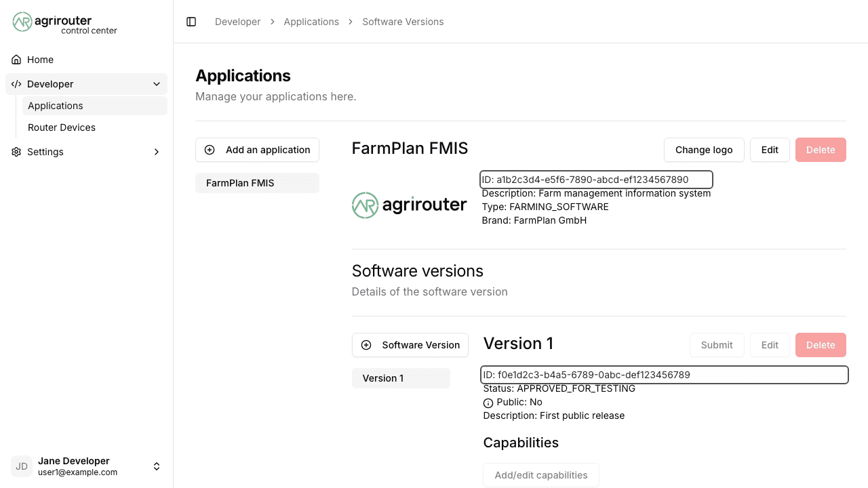Select FarmPlan FMIS in the application list
This screenshot has height=488, width=868.
point(257,183)
